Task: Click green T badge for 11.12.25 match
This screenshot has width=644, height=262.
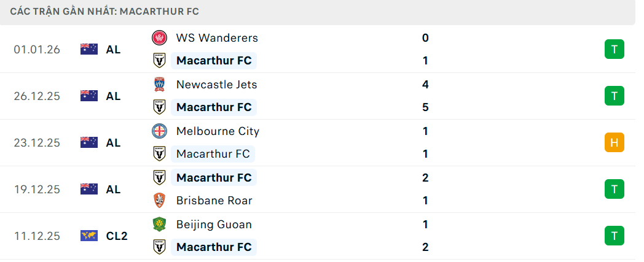Action: (x=614, y=236)
